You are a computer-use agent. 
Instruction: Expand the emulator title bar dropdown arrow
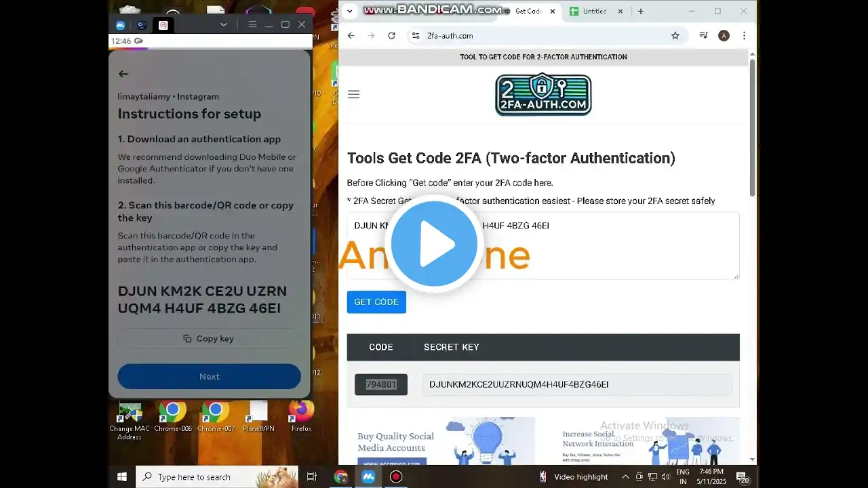pos(224,24)
